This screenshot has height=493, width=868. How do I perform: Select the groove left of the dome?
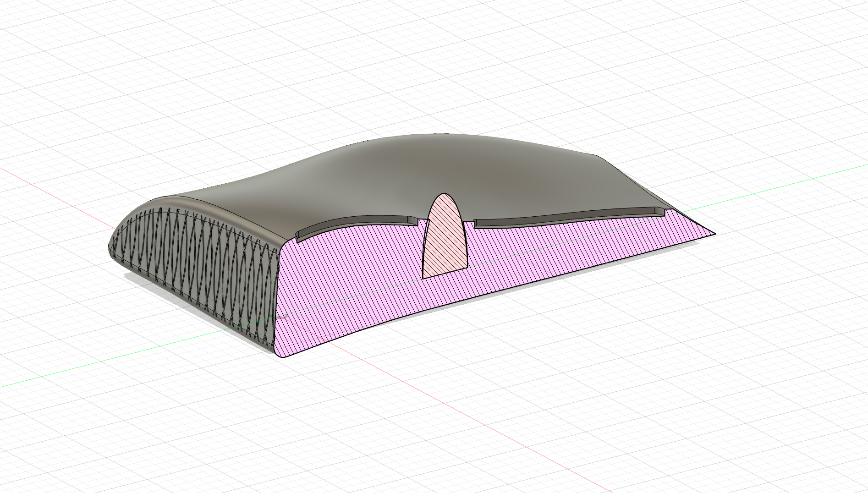pos(357,222)
